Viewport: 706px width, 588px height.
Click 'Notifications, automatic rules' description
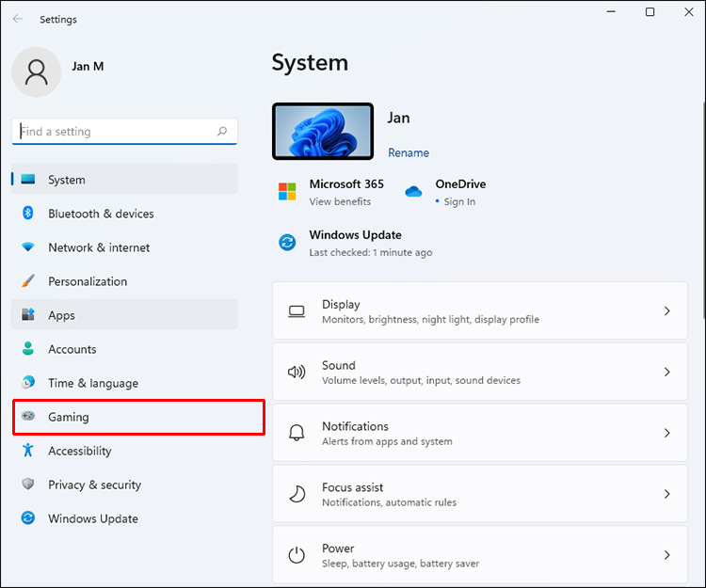pos(389,502)
